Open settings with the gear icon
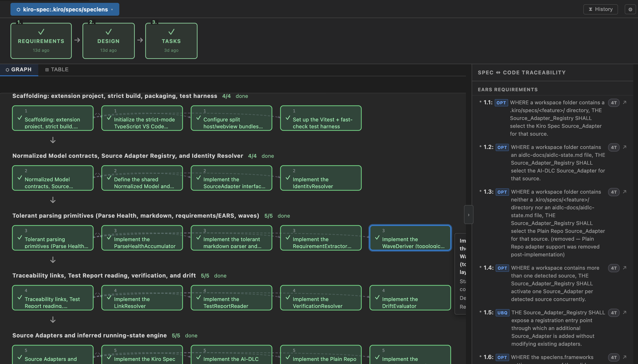Screen dimensions: 638x364 [x=630, y=10]
